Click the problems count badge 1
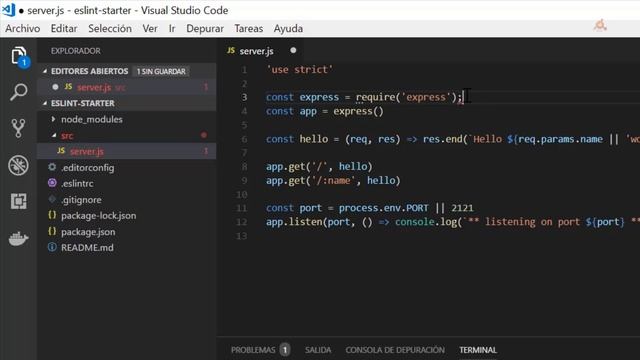Viewport: 640px width, 360px height. click(x=285, y=350)
